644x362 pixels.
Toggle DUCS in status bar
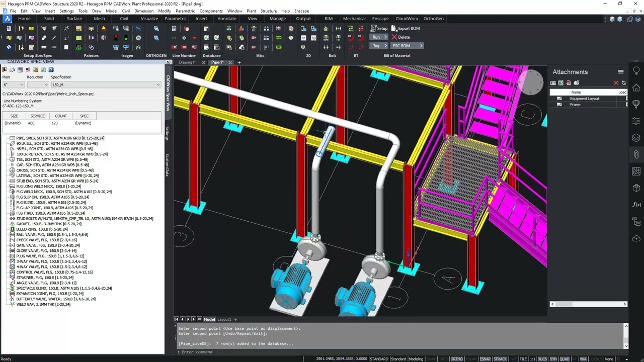(542, 359)
